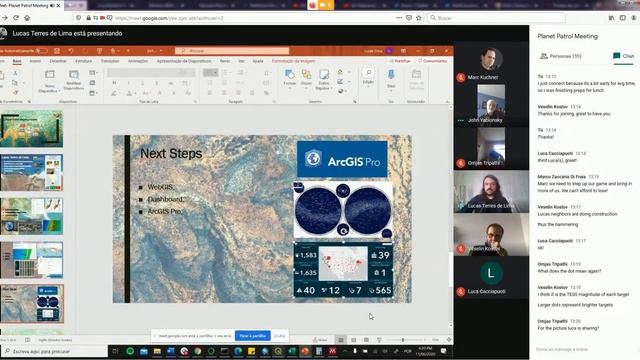The width and height of the screenshot is (640, 360).
Task: Toggle italic formatting
Action: pyautogui.click(x=129, y=83)
